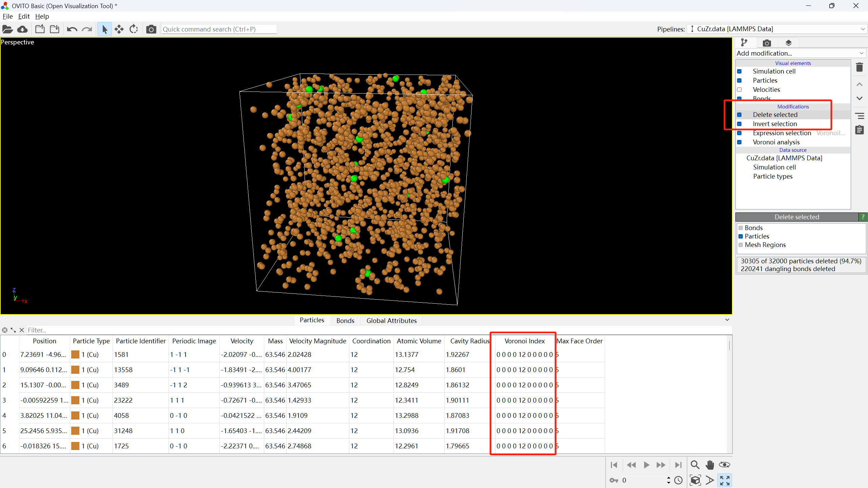Image resolution: width=868 pixels, height=488 pixels.
Task: Activate the move/pan mode toolbar icon
Action: [x=119, y=29]
